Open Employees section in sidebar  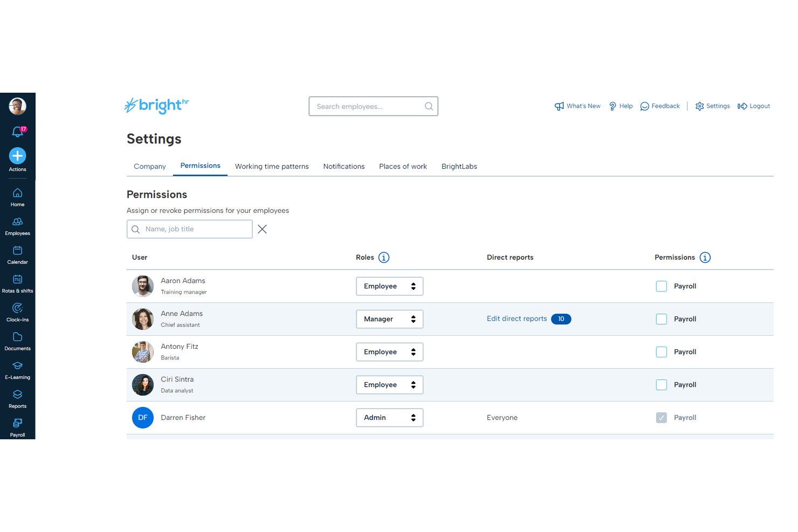tap(17, 226)
